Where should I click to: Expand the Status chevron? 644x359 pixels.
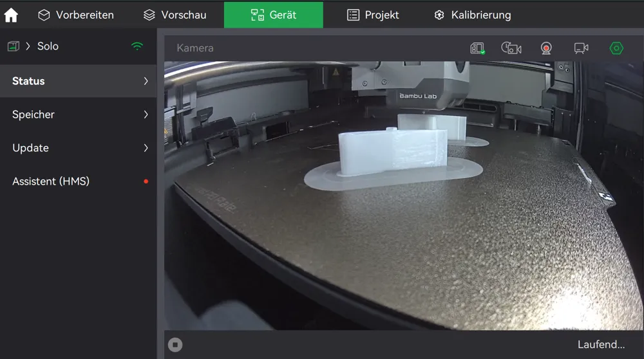point(146,81)
